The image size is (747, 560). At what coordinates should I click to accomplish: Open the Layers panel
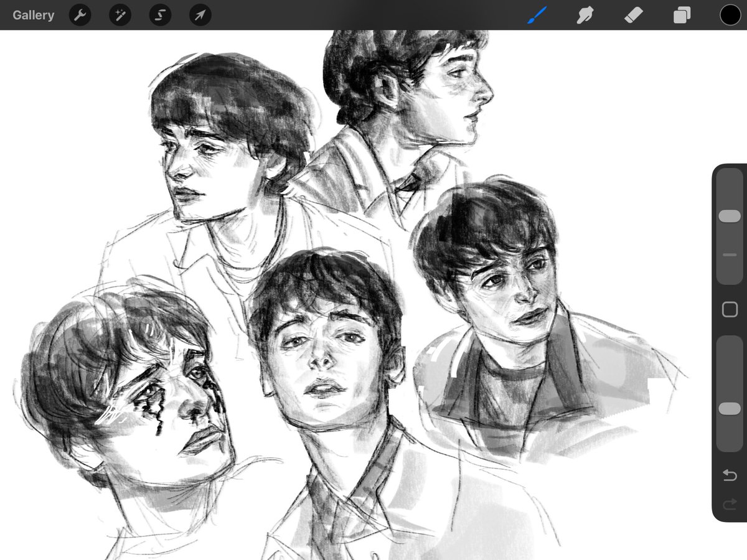(682, 15)
